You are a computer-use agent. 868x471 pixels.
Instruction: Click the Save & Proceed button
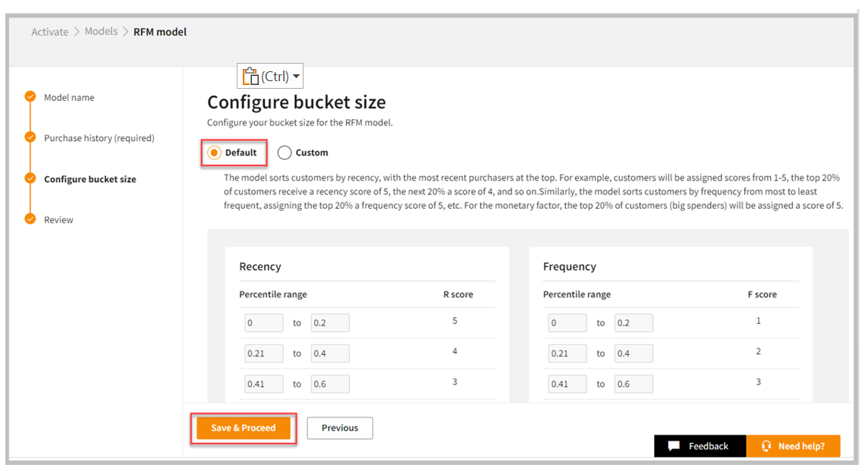pyautogui.click(x=243, y=428)
